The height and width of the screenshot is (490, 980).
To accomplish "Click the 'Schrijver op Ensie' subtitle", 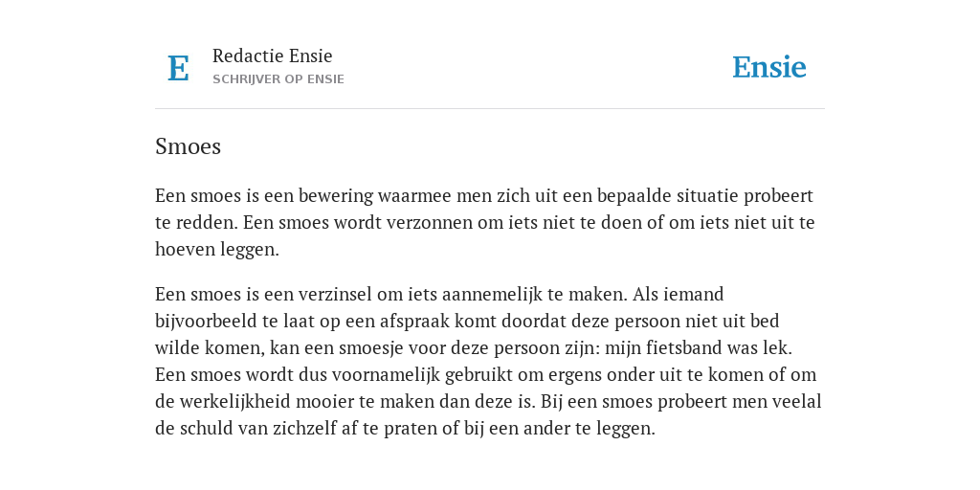I will pos(278,79).
